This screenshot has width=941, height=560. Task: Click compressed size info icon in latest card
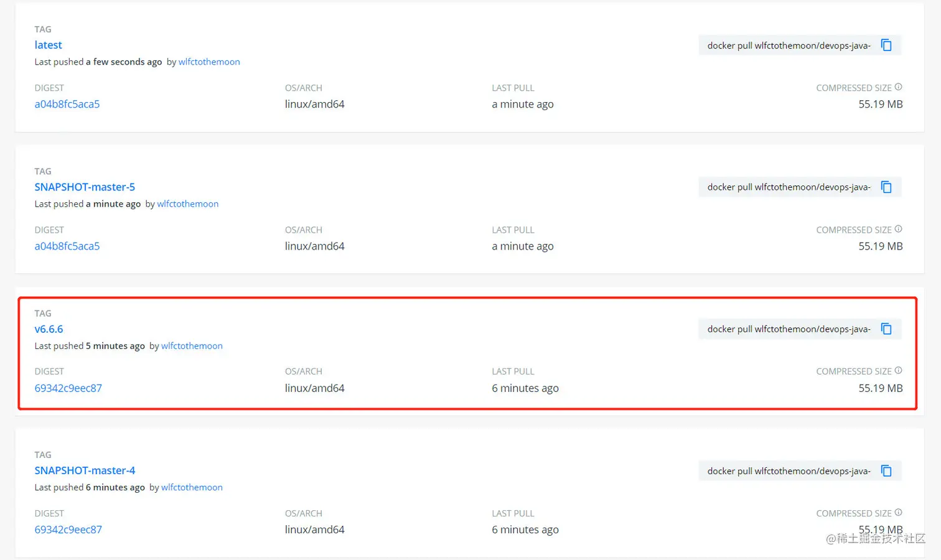tap(898, 87)
